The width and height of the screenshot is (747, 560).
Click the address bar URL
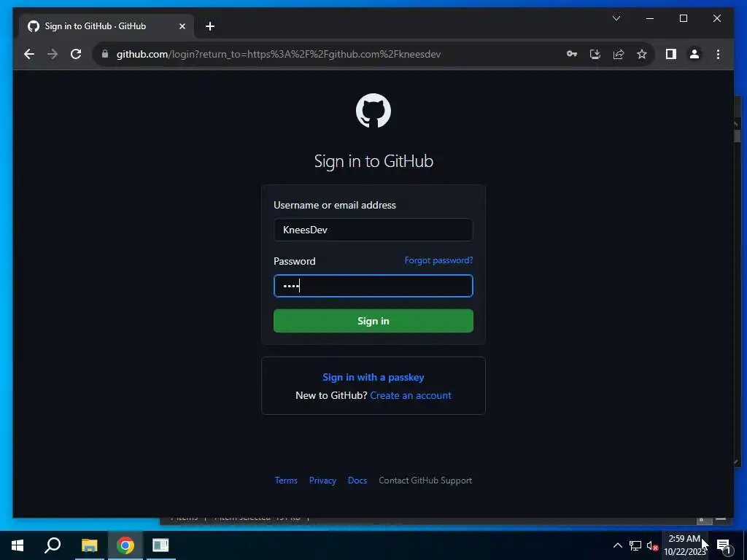278,54
